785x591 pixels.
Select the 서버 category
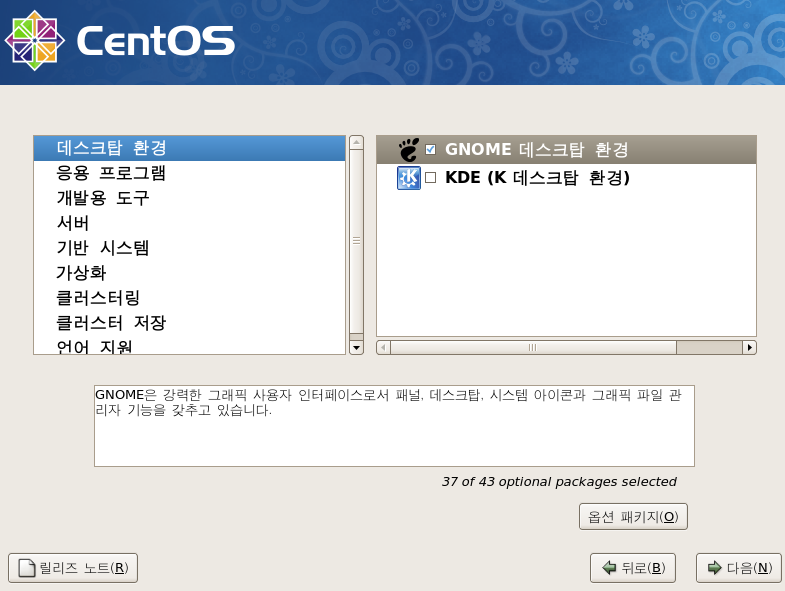(x=189, y=223)
